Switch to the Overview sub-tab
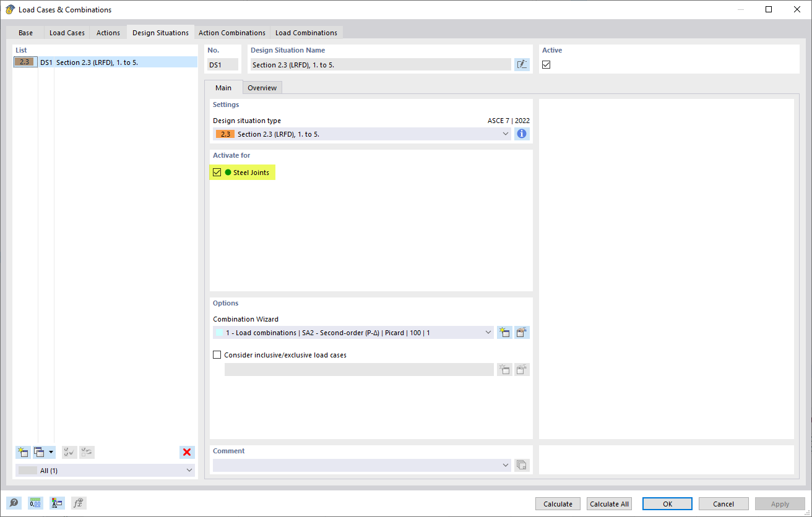This screenshot has height=517, width=812. pos(262,88)
